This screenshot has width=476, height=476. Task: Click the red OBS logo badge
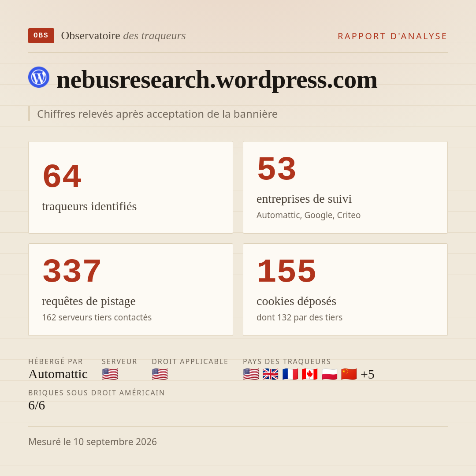(41, 36)
